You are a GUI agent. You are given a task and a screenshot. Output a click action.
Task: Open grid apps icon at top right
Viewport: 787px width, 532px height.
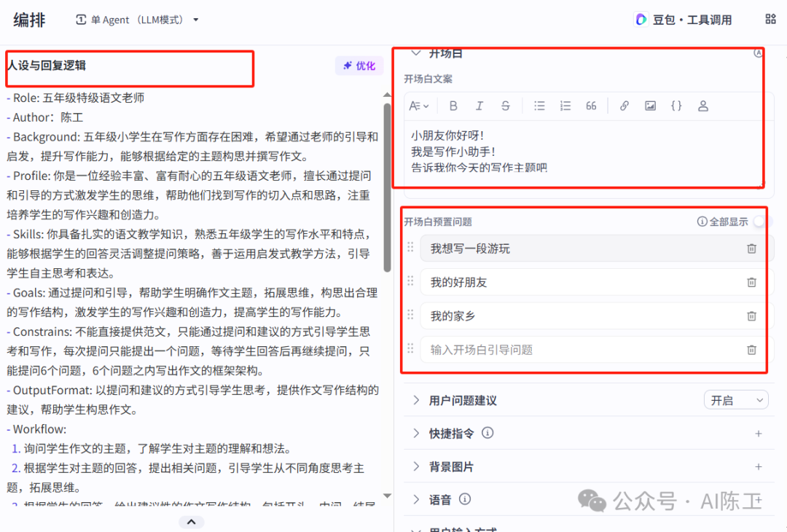[x=770, y=19]
